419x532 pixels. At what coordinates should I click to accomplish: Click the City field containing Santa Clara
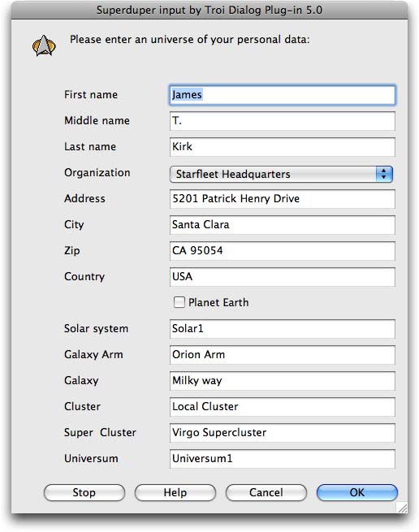[x=283, y=225]
